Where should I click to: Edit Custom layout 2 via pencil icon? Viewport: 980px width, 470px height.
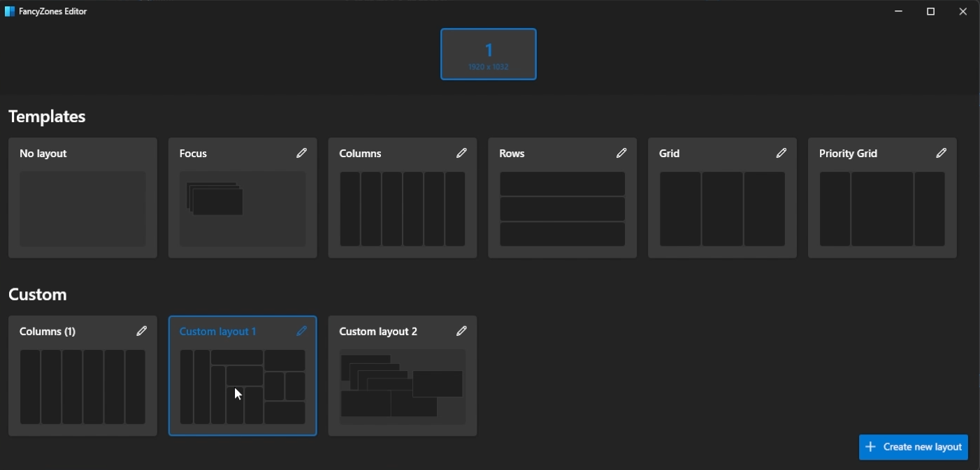point(461,330)
